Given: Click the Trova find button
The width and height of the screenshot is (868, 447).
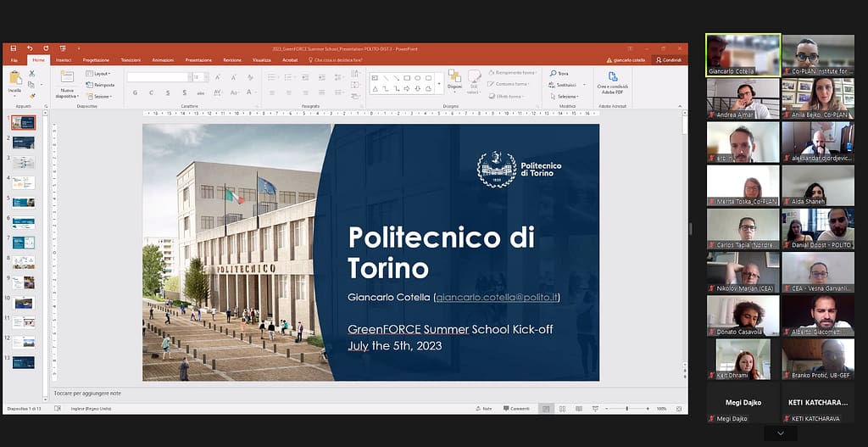Looking at the screenshot, I should pyautogui.click(x=559, y=73).
